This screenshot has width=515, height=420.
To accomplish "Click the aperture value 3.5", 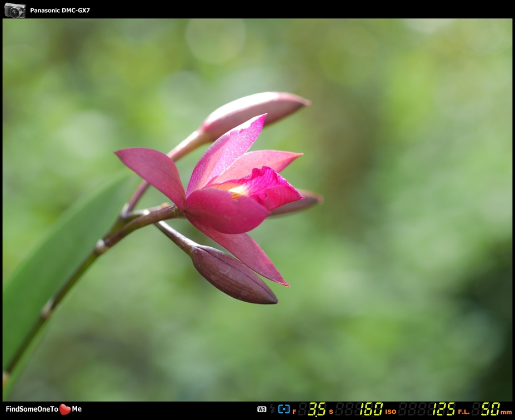I will (317, 409).
